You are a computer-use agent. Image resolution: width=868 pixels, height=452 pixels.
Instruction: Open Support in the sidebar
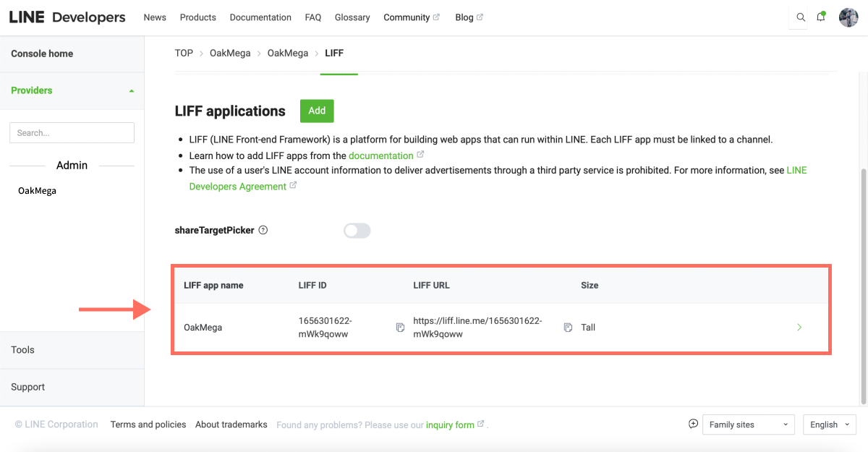(27, 387)
